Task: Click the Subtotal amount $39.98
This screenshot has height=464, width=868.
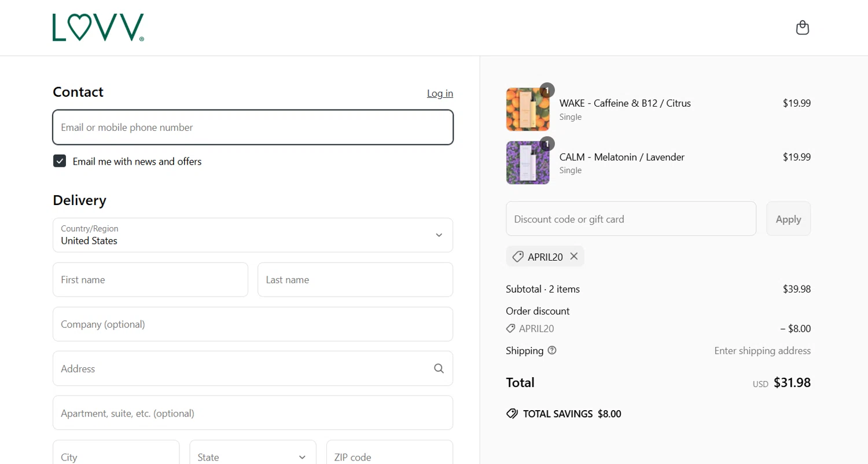Action: click(797, 289)
